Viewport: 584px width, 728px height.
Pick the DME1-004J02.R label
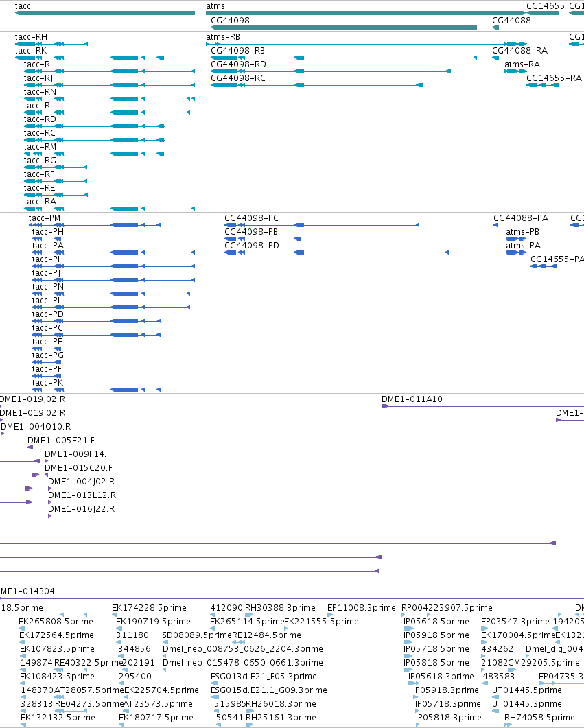point(81,482)
